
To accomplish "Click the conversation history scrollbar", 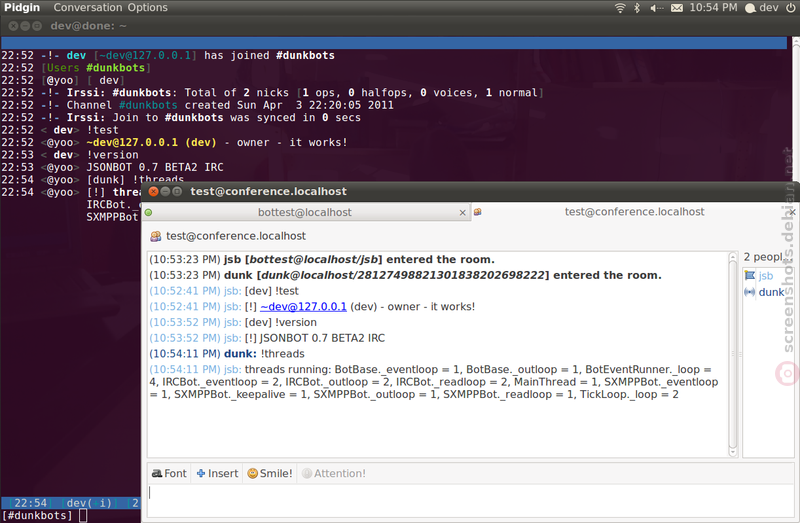I will tap(733, 354).
